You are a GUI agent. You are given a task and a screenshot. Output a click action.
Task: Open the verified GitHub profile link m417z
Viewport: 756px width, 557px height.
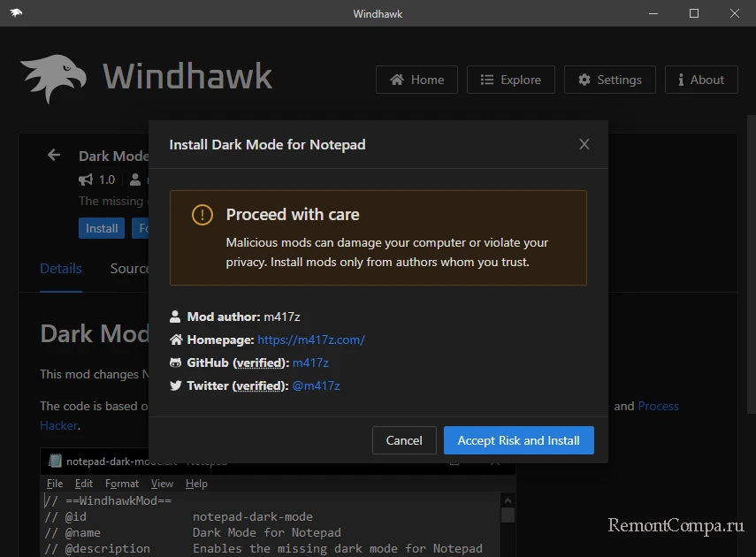coord(310,362)
